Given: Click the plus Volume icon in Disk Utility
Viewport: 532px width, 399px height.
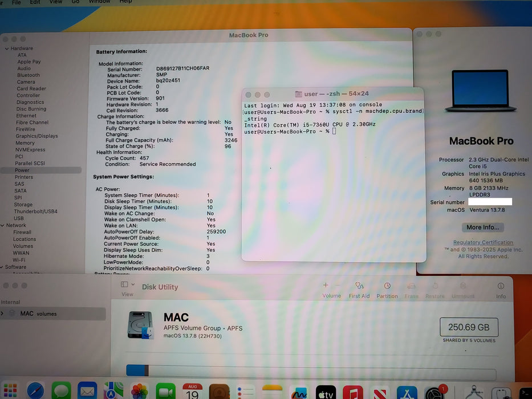Looking at the screenshot, I should (x=326, y=286).
